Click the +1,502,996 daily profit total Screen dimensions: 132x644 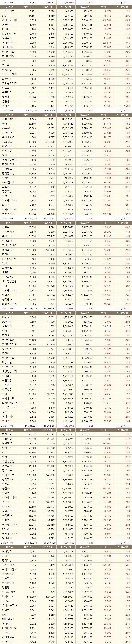point(68,426)
